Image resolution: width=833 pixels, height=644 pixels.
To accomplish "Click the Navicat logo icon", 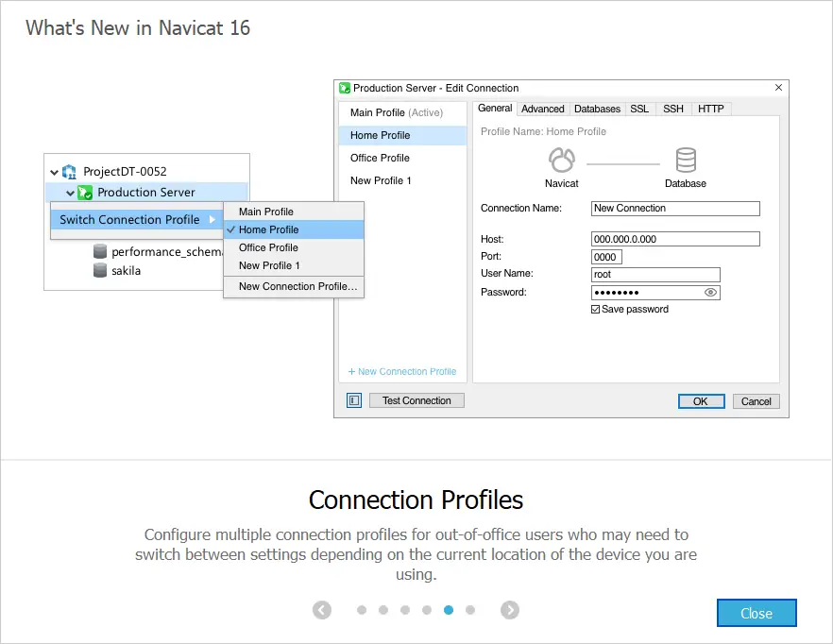I will 562,160.
